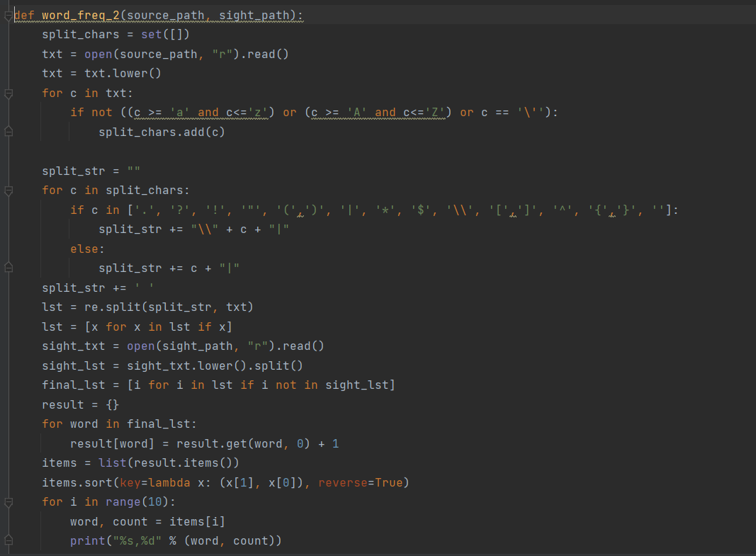This screenshot has height=556, width=756.
Task: Collapse the 'for c in split_chars' loop fold
Action: pos(9,191)
